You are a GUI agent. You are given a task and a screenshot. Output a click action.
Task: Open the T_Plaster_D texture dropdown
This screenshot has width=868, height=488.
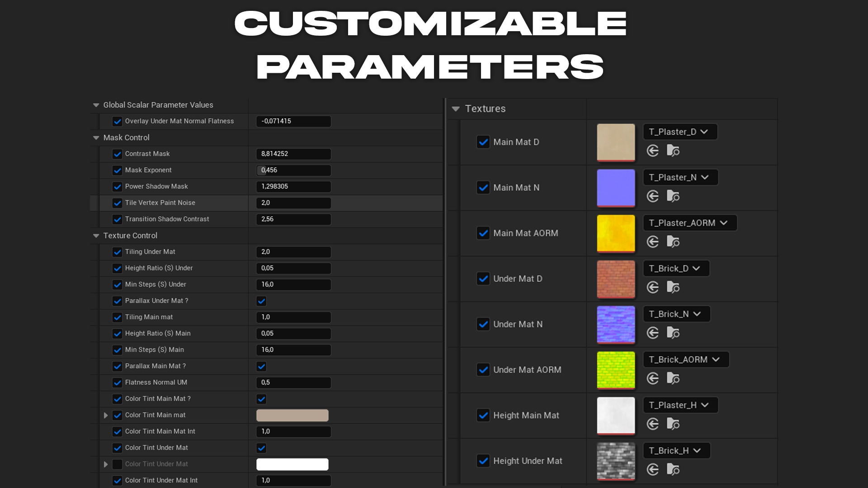pyautogui.click(x=680, y=131)
